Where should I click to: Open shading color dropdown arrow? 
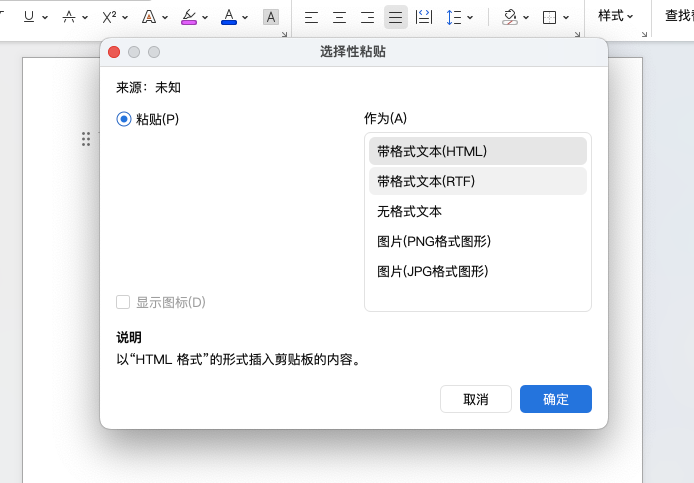coord(526,18)
